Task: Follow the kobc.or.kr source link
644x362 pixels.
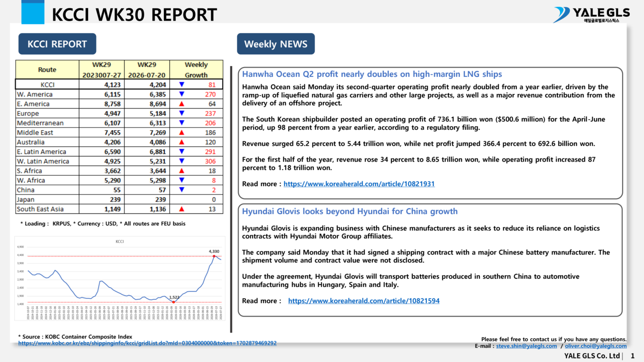Action: (x=147, y=343)
